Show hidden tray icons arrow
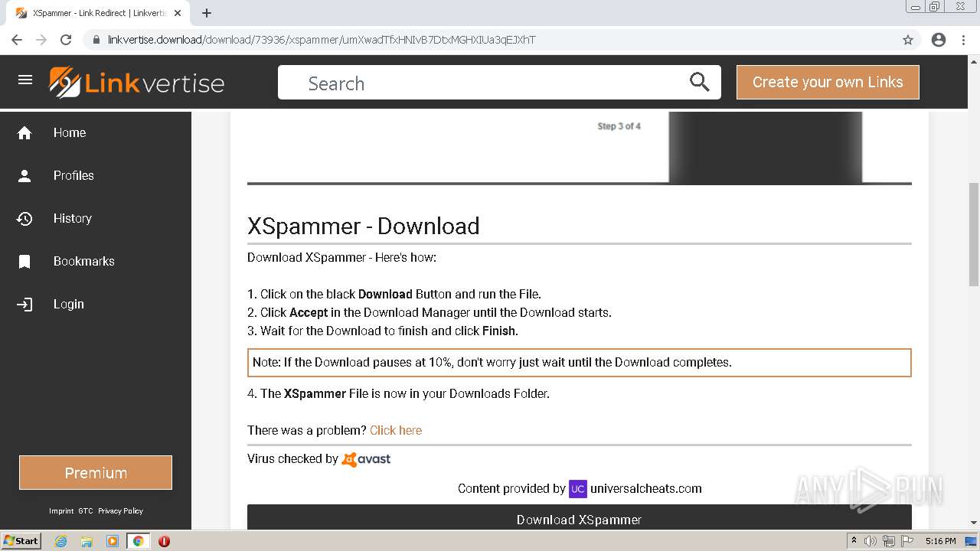980x551 pixels. coord(854,541)
